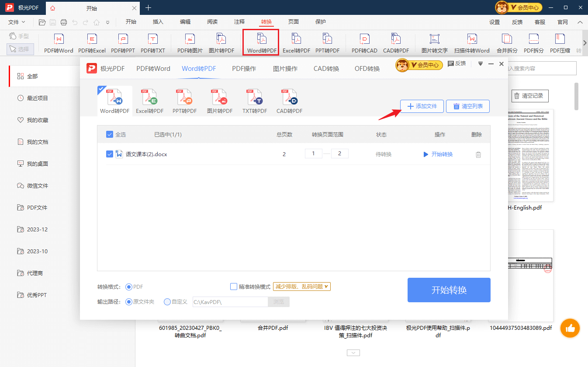Click the 清空列表 button

point(468,106)
